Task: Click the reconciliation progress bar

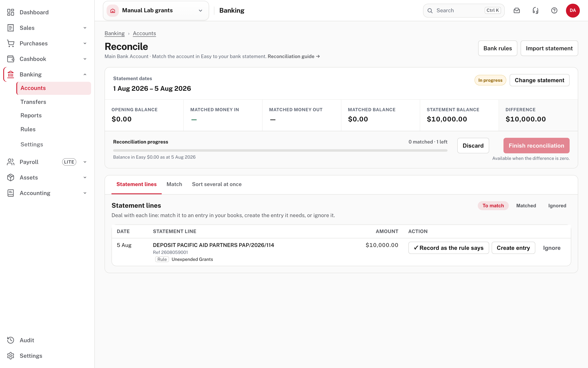Action: click(280, 150)
